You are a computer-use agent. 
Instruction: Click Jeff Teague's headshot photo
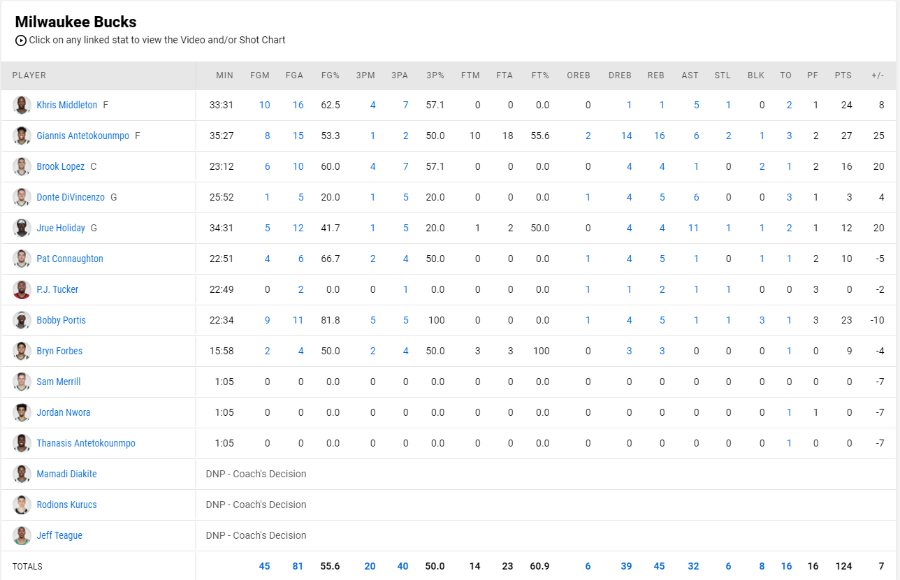click(22, 535)
